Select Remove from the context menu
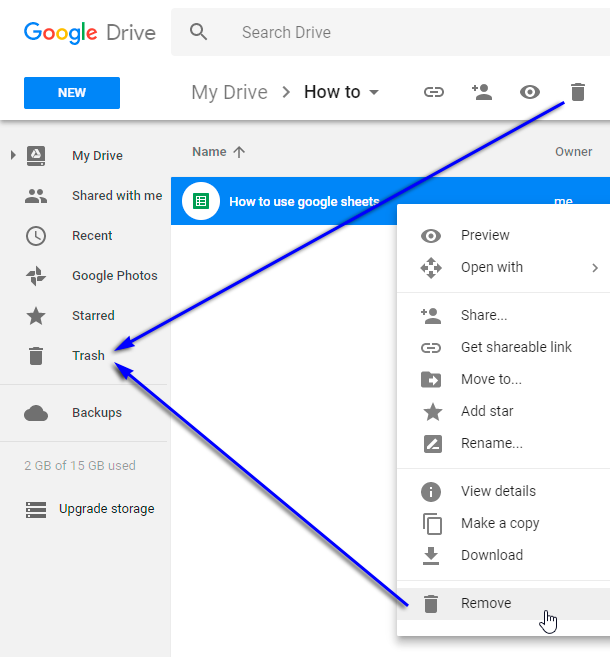The width and height of the screenshot is (610, 657). click(486, 603)
